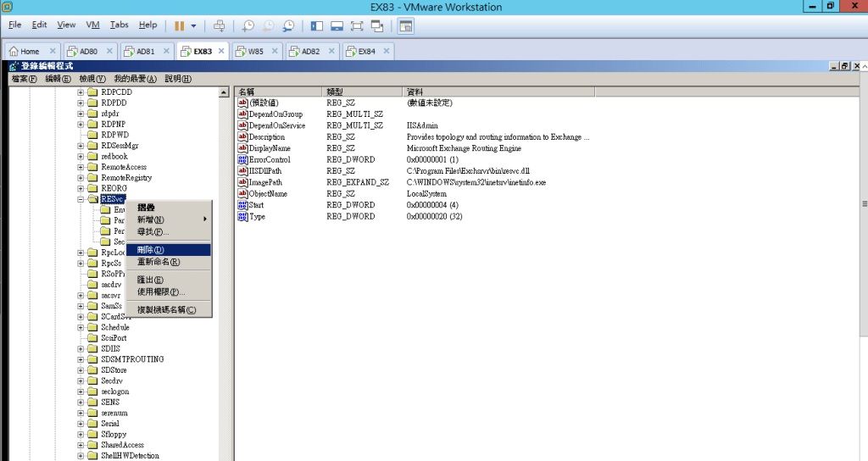868x461 pixels.
Task: Open power options dropdown arrow beside pause
Action: (x=194, y=26)
